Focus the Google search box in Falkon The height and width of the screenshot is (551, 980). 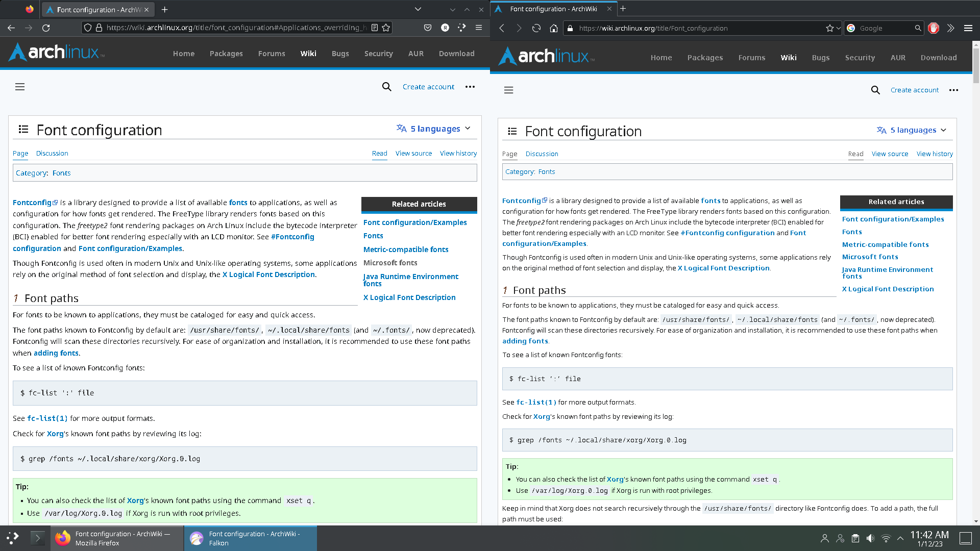click(x=886, y=28)
